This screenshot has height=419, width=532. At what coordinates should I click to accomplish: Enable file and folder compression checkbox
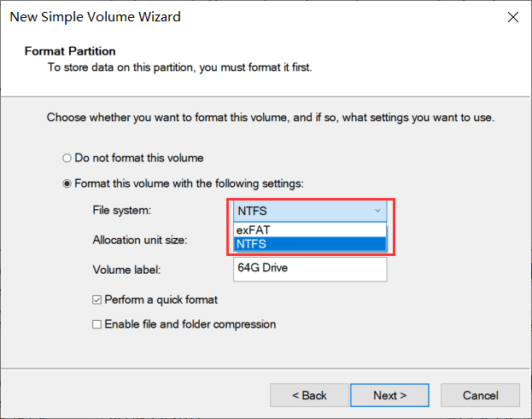click(x=97, y=324)
